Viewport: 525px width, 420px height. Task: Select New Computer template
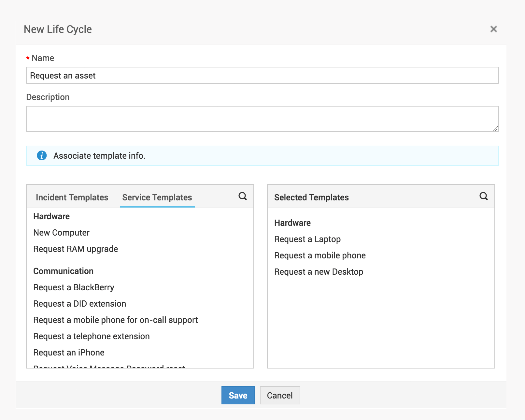click(62, 233)
